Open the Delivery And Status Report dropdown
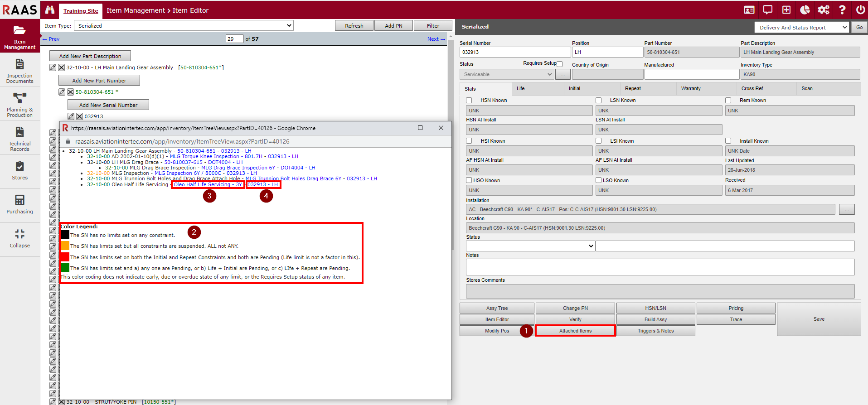Viewport: 868px width, 405px height. tap(801, 28)
